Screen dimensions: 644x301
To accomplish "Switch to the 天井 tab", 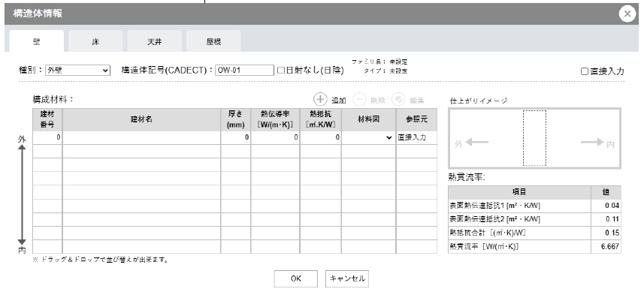I will [x=154, y=43].
